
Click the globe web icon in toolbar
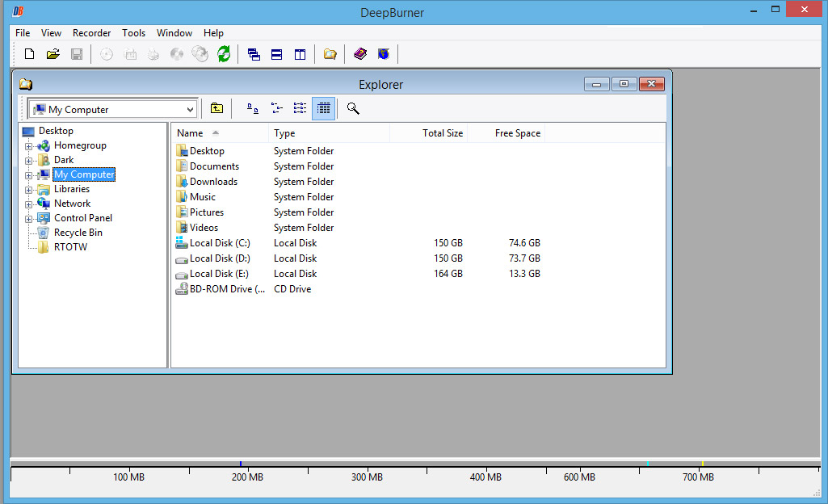tap(384, 54)
